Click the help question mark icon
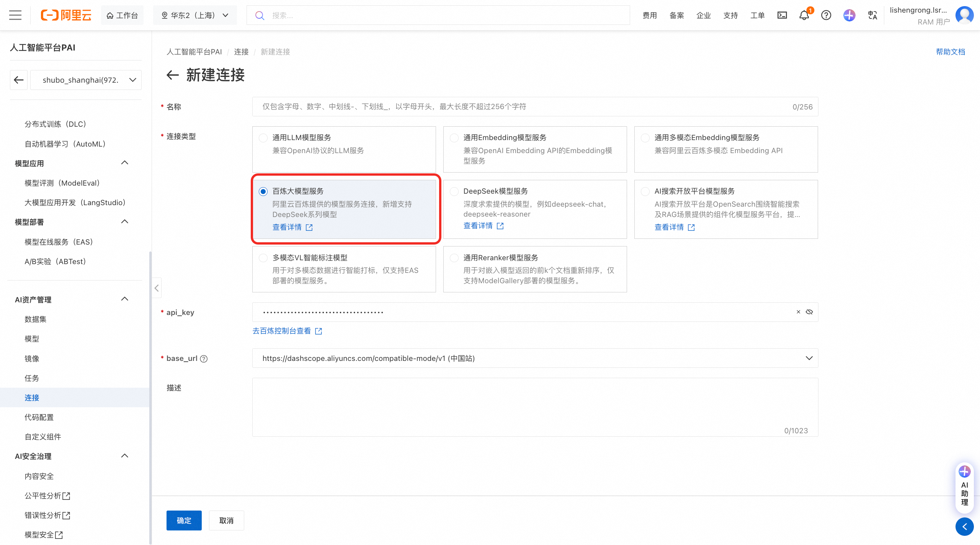 (x=826, y=15)
